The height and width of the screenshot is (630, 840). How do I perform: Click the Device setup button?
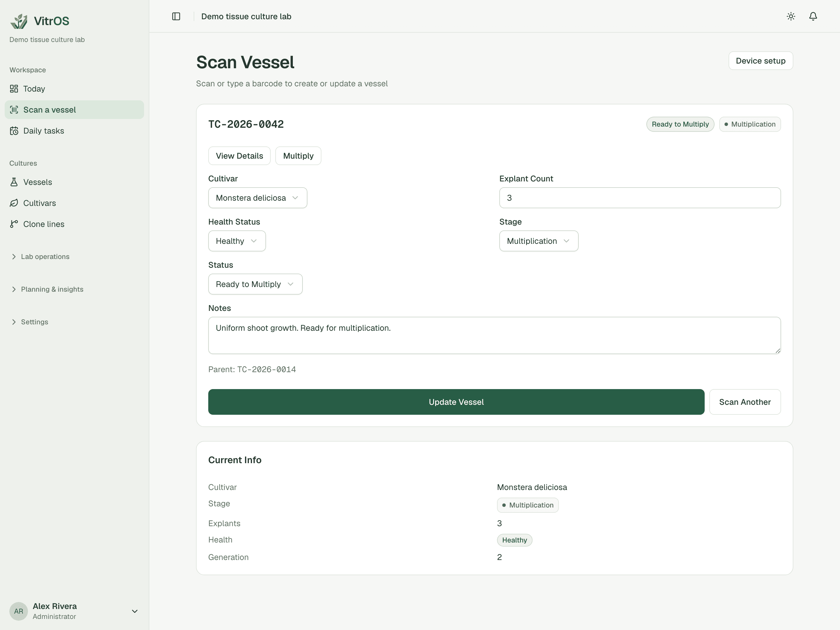[x=760, y=61]
